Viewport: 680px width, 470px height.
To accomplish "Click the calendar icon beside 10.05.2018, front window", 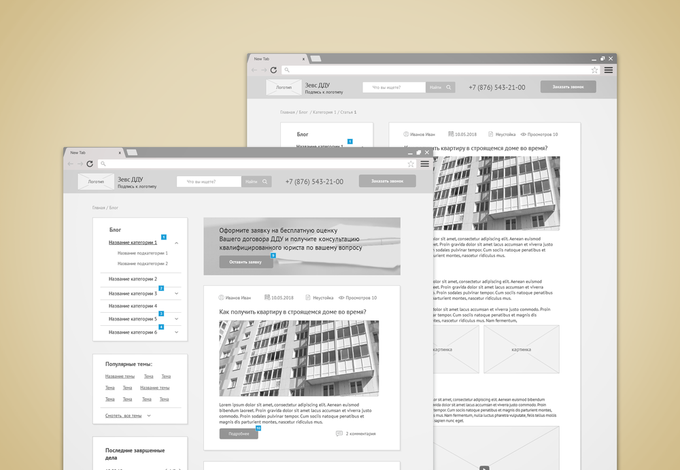I will point(267,297).
